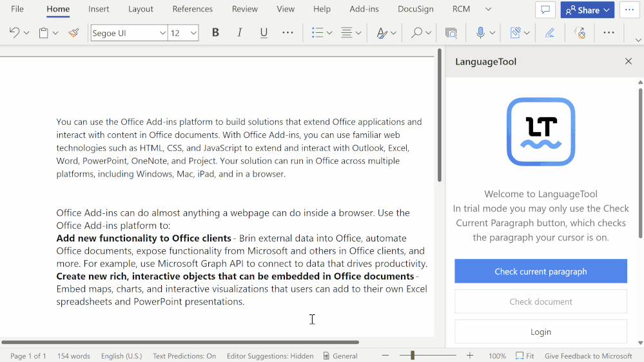Click Editor Suggestions: Hidden status

[270, 356]
